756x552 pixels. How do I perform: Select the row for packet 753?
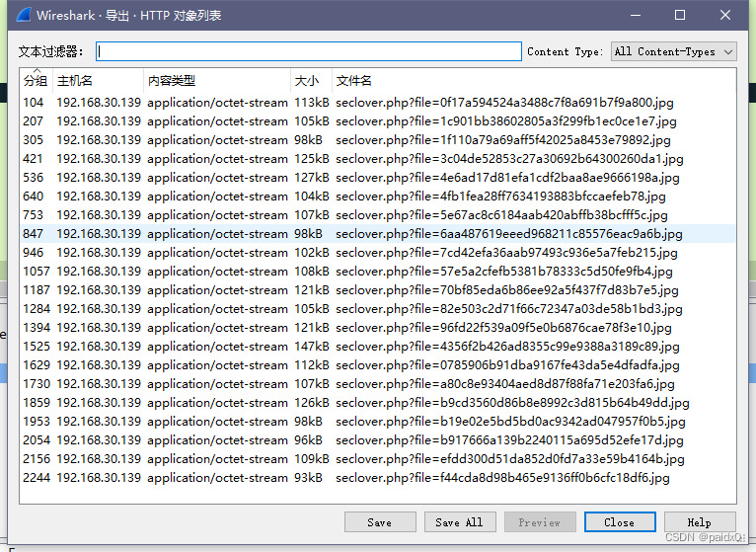click(378, 215)
